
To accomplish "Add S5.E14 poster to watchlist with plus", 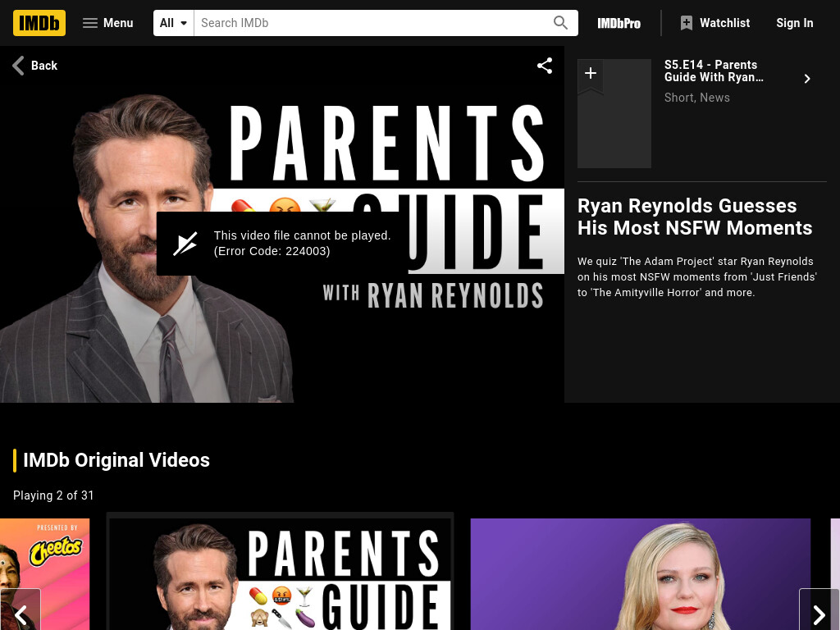I will coord(591,74).
